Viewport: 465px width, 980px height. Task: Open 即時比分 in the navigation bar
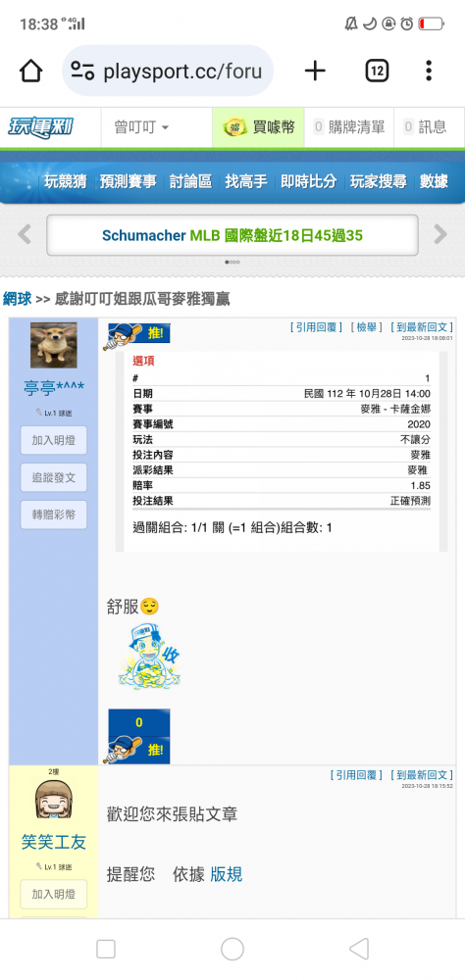[309, 182]
